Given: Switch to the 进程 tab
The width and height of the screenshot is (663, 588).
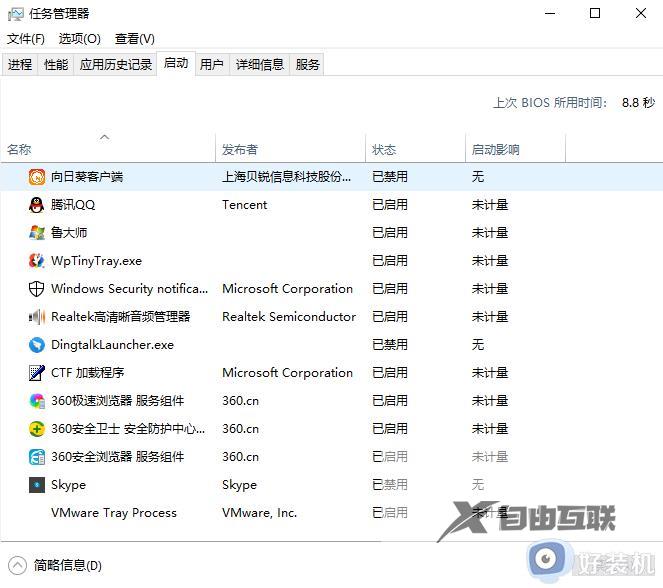Looking at the screenshot, I should point(20,65).
